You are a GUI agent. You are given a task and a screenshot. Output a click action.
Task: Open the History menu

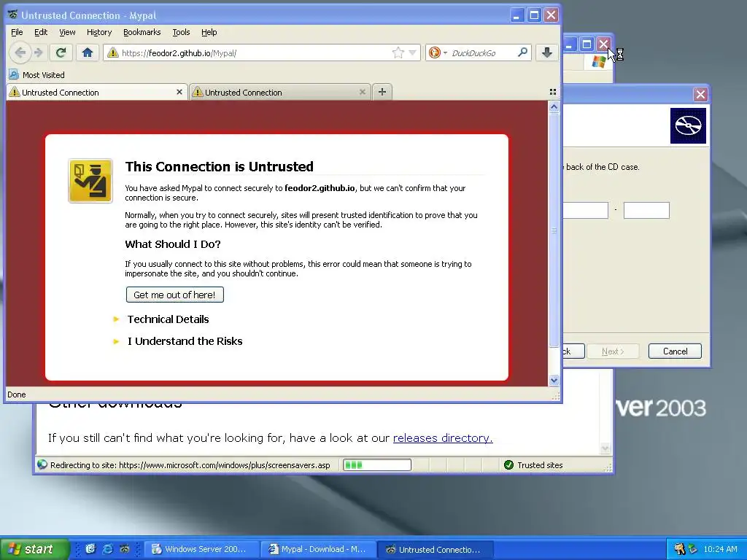[x=99, y=32]
